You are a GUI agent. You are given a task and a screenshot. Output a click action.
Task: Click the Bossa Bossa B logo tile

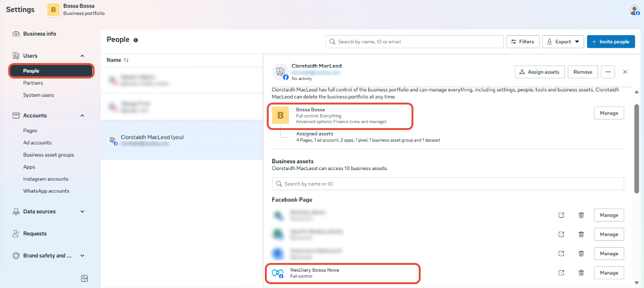point(280,116)
